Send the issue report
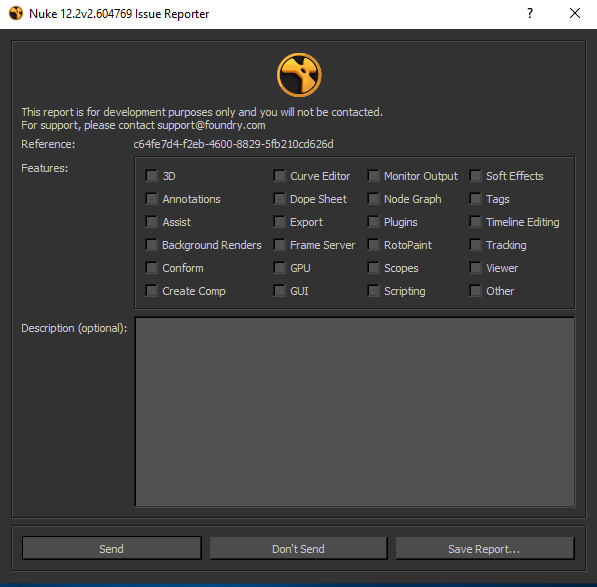Viewport: 597px width, 587px height. pyautogui.click(x=112, y=549)
